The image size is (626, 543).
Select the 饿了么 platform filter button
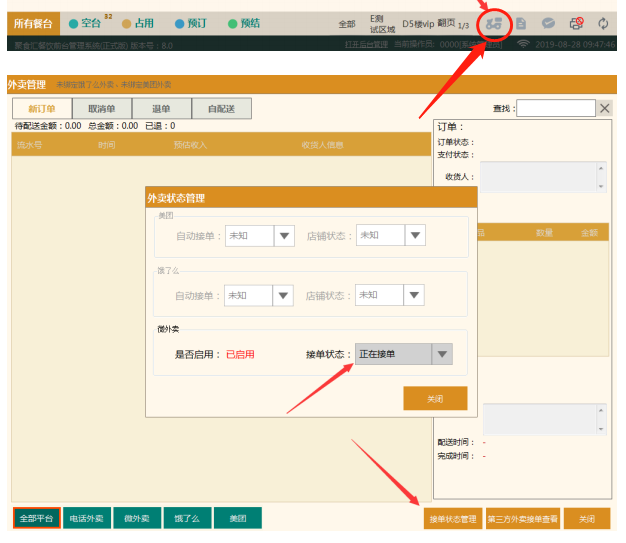tap(188, 519)
